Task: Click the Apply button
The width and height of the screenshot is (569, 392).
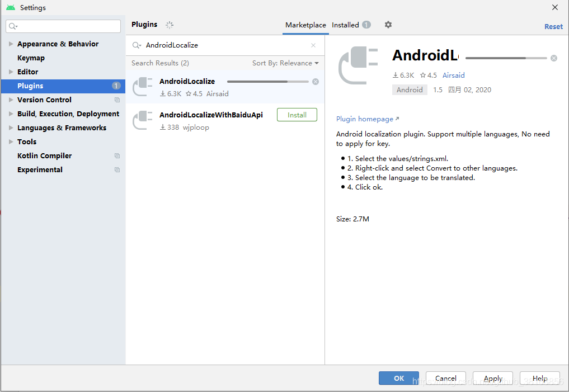Action: pyautogui.click(x=493, y=378)
